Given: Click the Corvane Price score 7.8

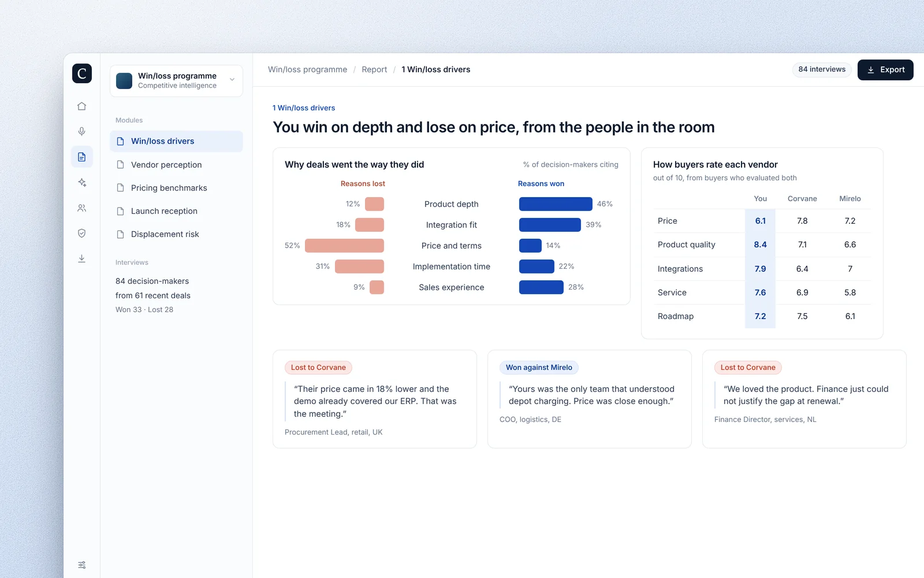Looking at the screenshot, I should pyautogui.click(x=802, y=221).
